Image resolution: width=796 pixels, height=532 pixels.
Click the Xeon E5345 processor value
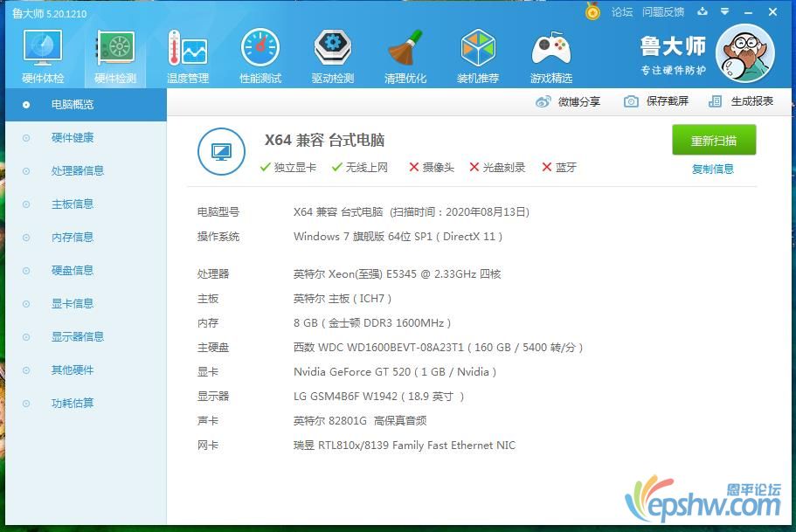pyautogui.click(x=397, y=274)
